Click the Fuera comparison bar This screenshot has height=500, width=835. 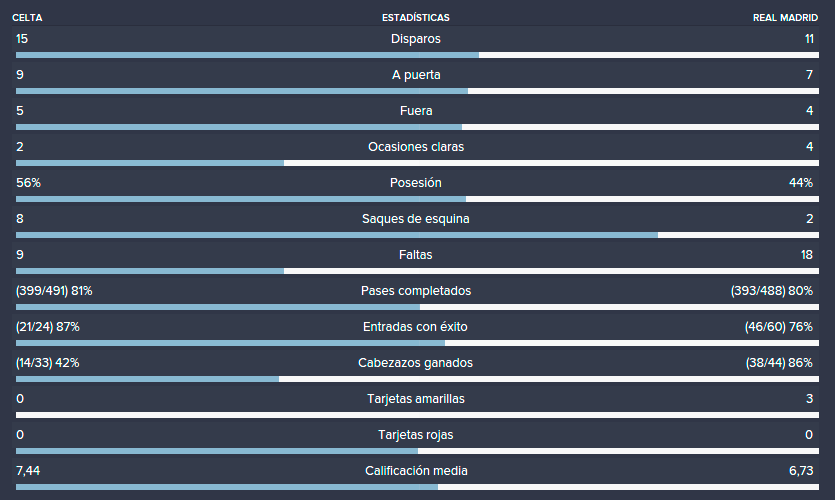417,127
